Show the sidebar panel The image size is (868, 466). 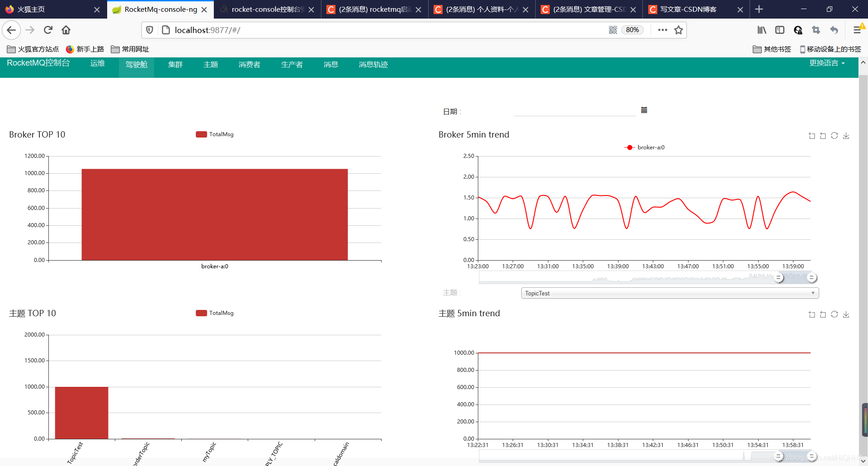(x=780, y=30)
